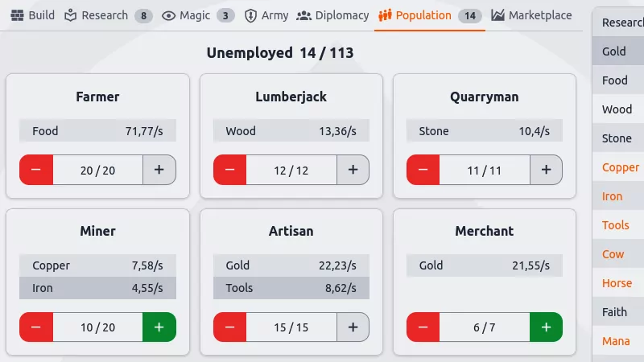Click the Copper resource entry
644x362 pixels.
coord(621,167)
